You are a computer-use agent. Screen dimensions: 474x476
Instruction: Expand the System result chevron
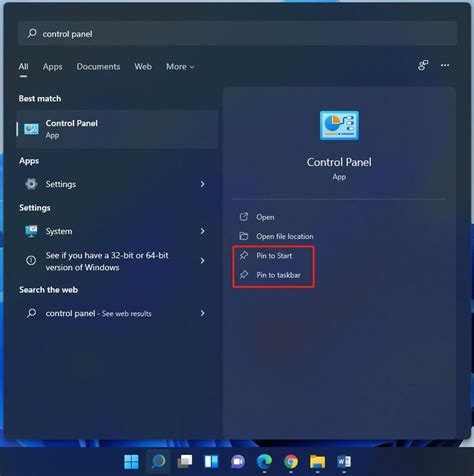[x=203, y=231]
